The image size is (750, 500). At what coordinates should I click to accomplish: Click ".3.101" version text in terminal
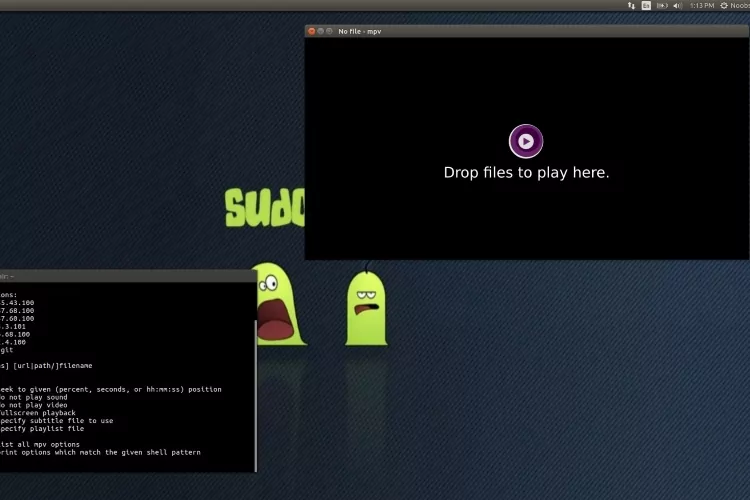[x=13, y=326]
